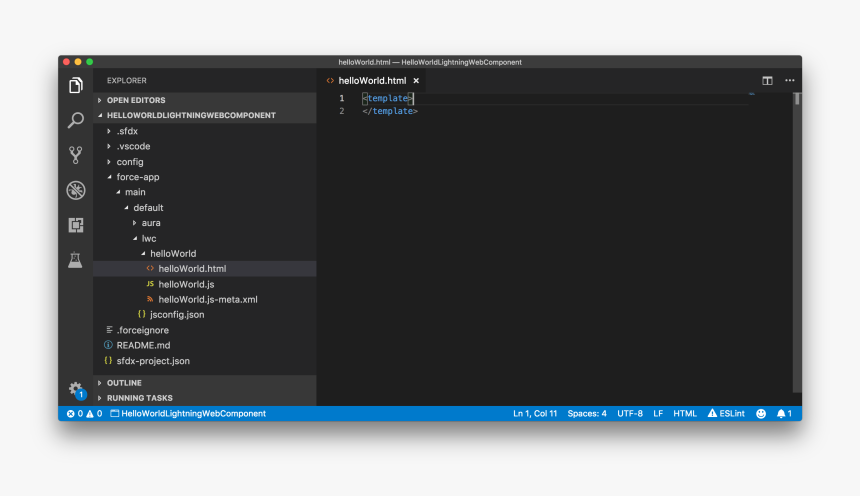Image resolution: width=860 pixels, height=496 pixels.
Task: Click the closing template tag on line 2
Action: pyautogui.click(x=390, y=111)
